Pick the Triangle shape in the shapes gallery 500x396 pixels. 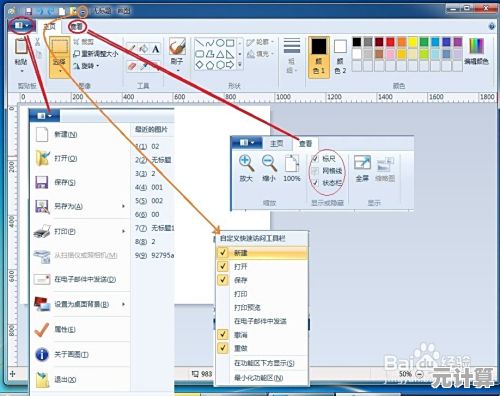(220, 54)
